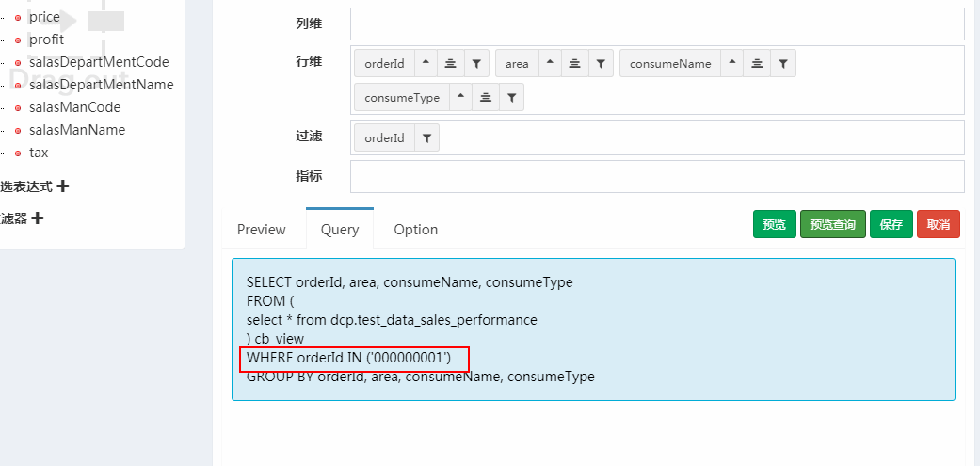Viewport: 980px width, 466px height.
Task: Select salasManCode field
Action: [x=74, y=107]
